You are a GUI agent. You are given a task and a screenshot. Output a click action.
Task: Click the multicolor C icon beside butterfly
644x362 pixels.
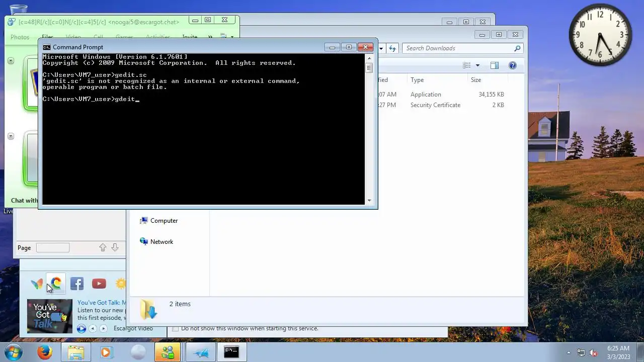pyautogui.click(x=56, y=284)
